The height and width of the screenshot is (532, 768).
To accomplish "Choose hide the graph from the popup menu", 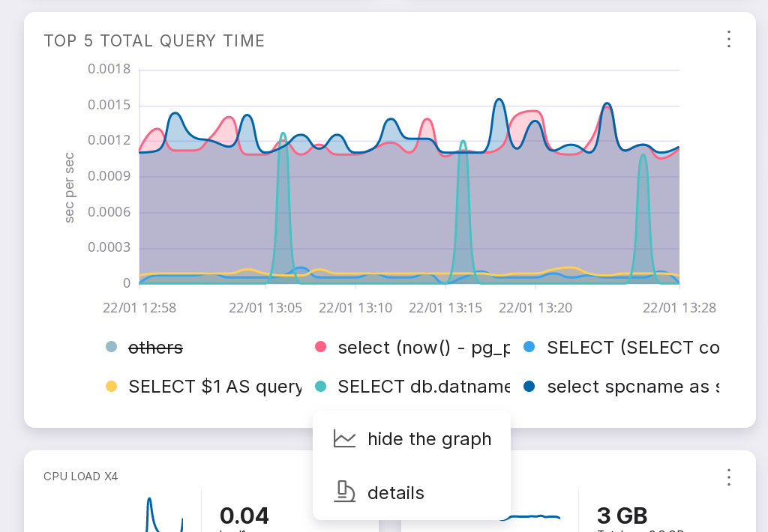I will [429, 439].
